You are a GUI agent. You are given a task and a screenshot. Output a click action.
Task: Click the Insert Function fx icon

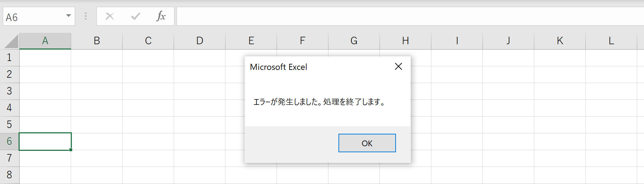coord(161,16)
